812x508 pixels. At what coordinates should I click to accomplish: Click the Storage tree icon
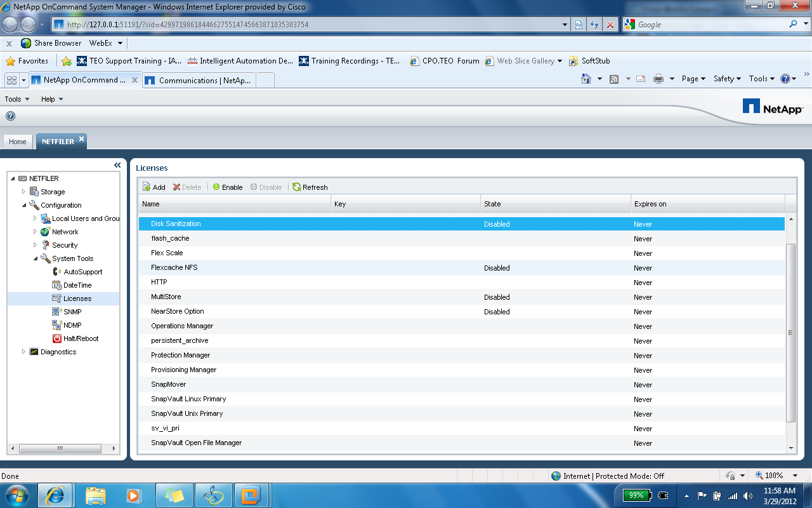[x=34, y=192]
